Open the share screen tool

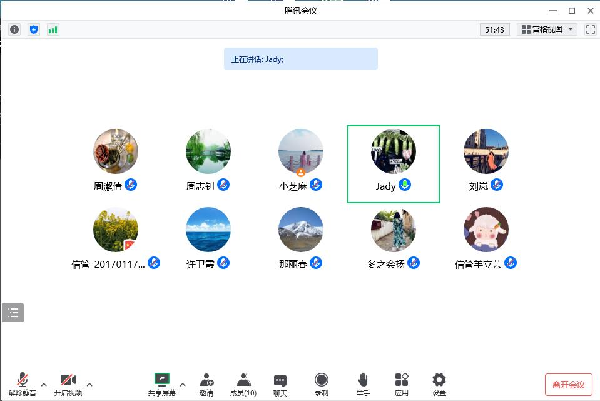(x=162, y=382)
